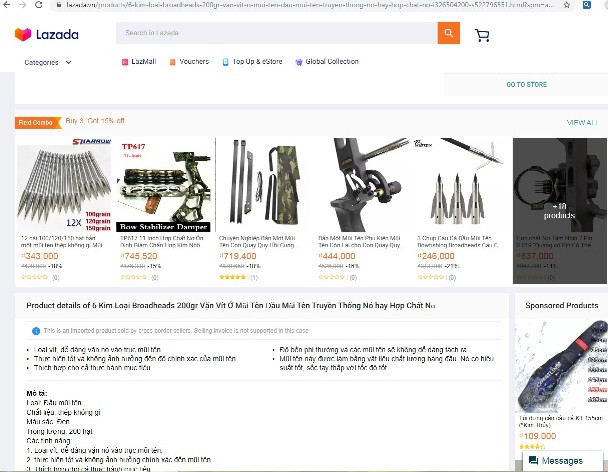The image size is (608, 472).
Task: Open the Global Collection link
Action: (327, 62)
